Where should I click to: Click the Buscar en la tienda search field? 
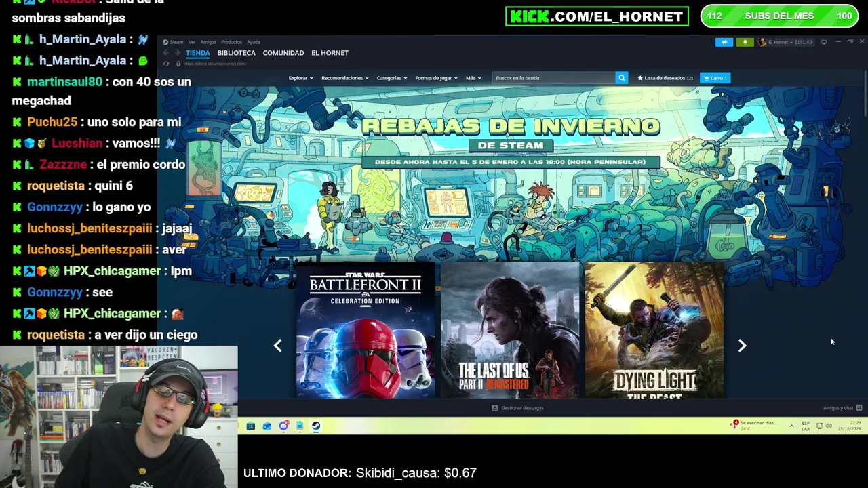(x=553, y=78)
